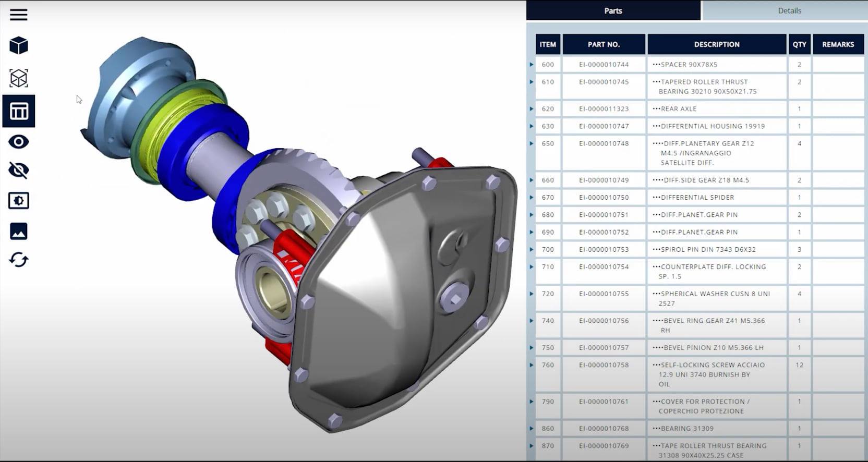The width and height of the screenshot is (868, 462).
Task: Reset the view with refresh icon
Action: [19, 260]
